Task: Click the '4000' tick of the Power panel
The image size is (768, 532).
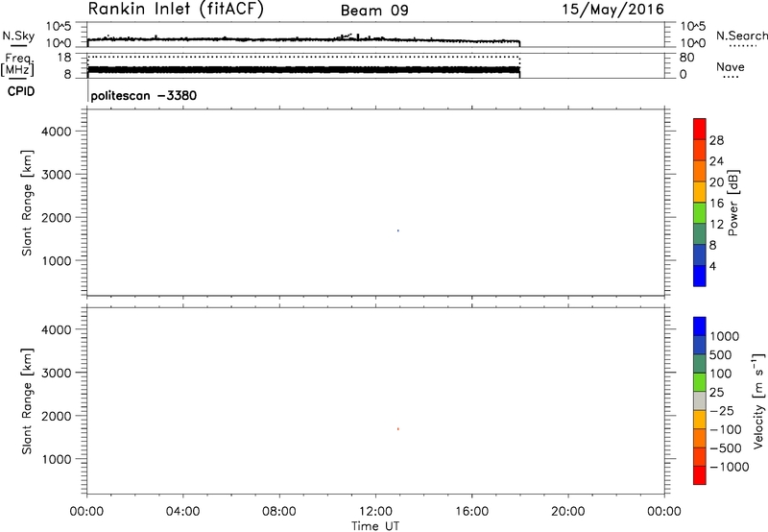Action: point(57,132)
